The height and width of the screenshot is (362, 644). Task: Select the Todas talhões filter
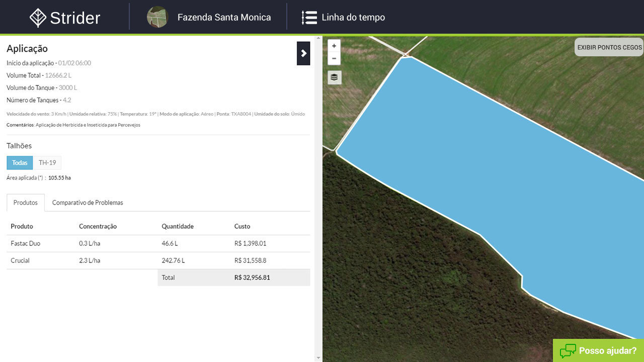[x=20, y=163]
